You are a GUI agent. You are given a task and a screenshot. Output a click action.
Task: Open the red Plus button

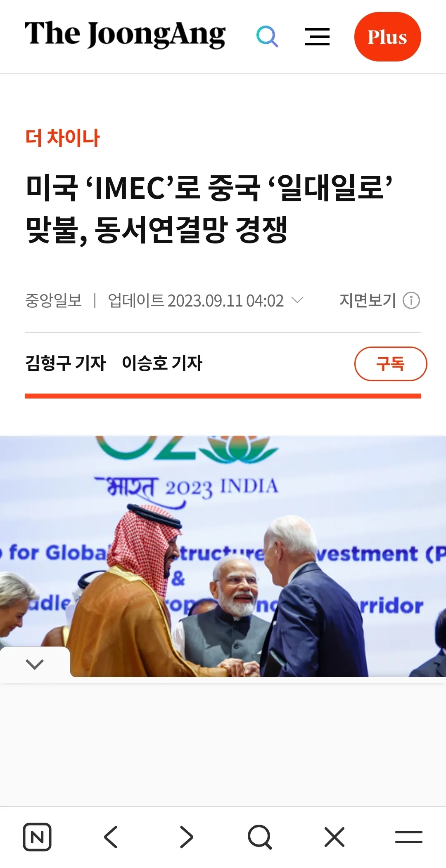[387, 37]
